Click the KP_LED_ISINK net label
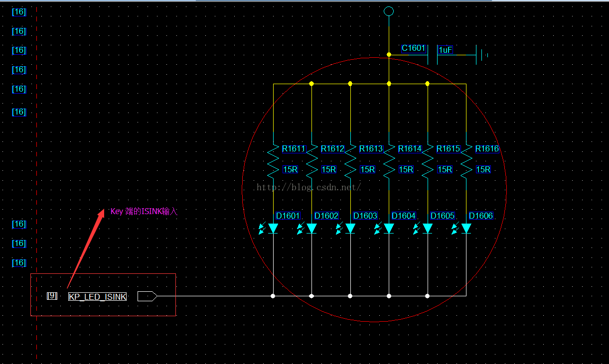The image size is (609, 364). click(x=98, y=297)
